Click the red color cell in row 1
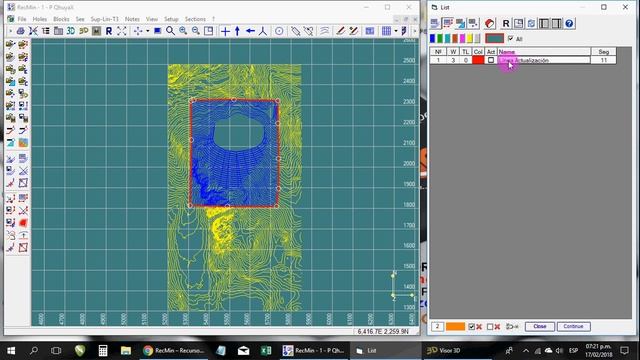The image size is (640, 360). click(x=478, y=60)
